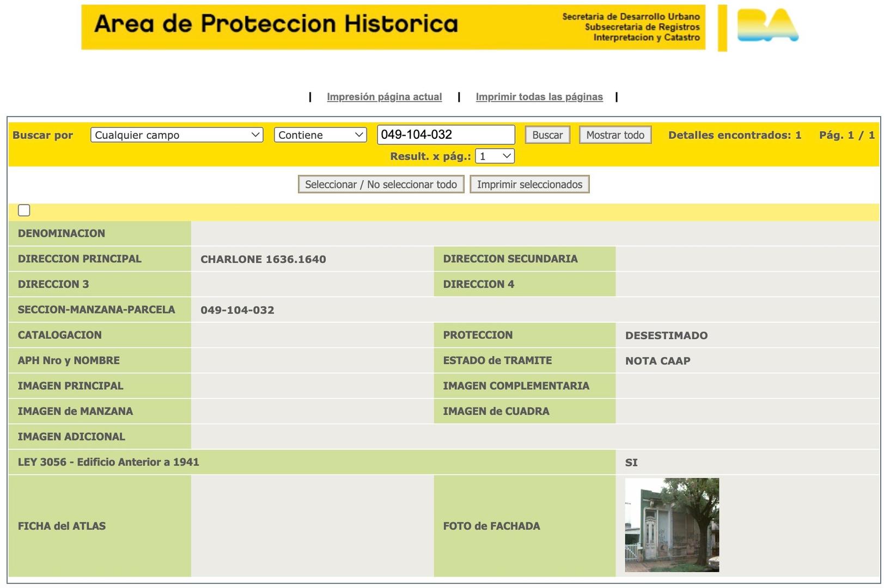Screen dimensions: 884x588
Task: Click the BA city logo
Action: coord(767,26)
